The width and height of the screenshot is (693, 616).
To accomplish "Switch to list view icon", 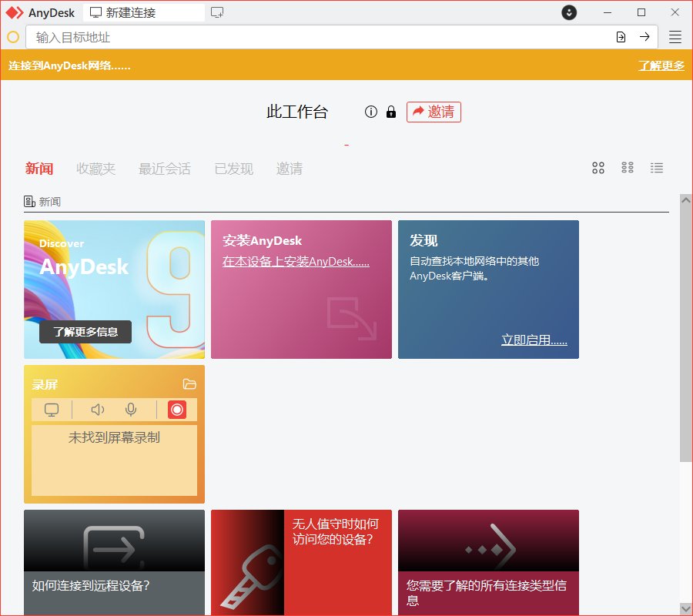I will click(x=656, y=168).
